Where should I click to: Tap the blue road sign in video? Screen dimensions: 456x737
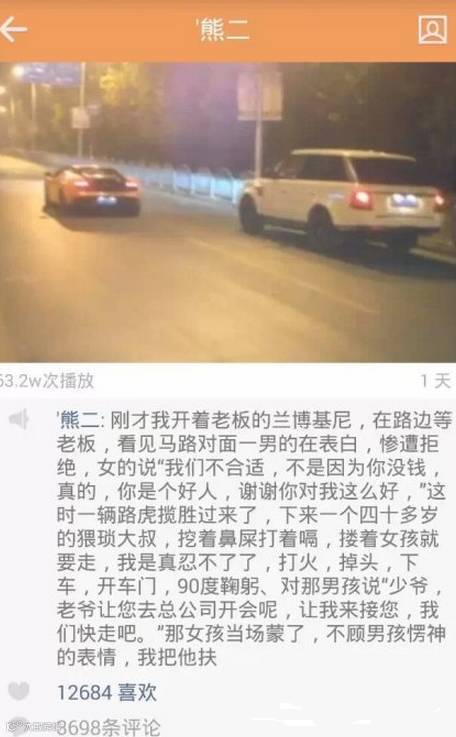[x=51, y=73]
